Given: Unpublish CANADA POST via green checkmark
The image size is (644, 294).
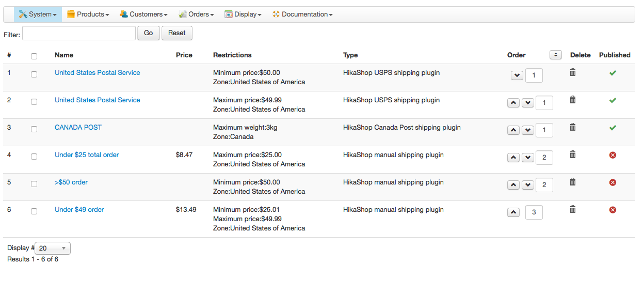Looking at the screenshot, I should point(613,128).
